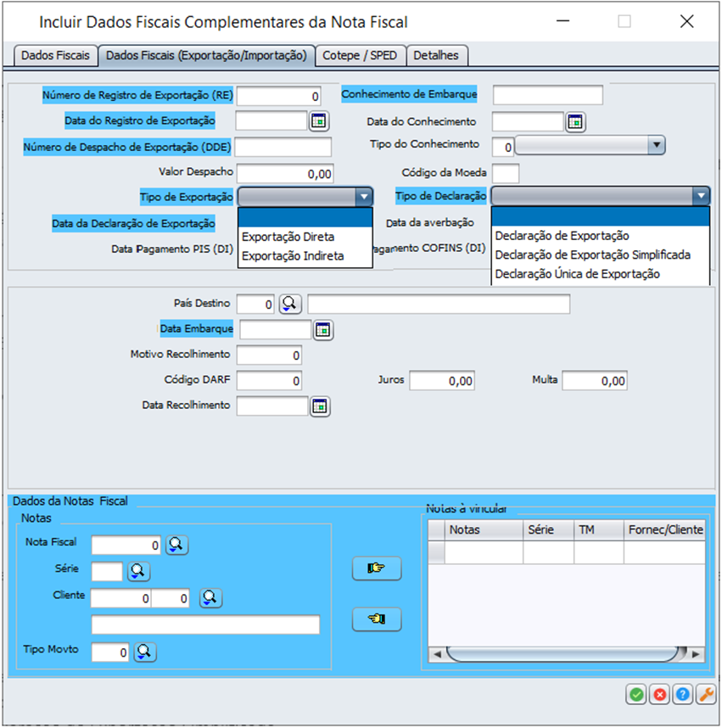Click right scroll arrow of Notas grid
Viewport: 722px width, 728px height.
click(x=696, y=654)
